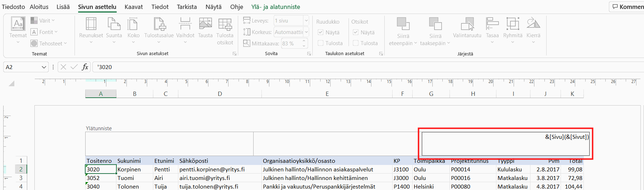Open the Näytä tab
The width and height of the screenshot is (644, 190).
tap(213, 7)
